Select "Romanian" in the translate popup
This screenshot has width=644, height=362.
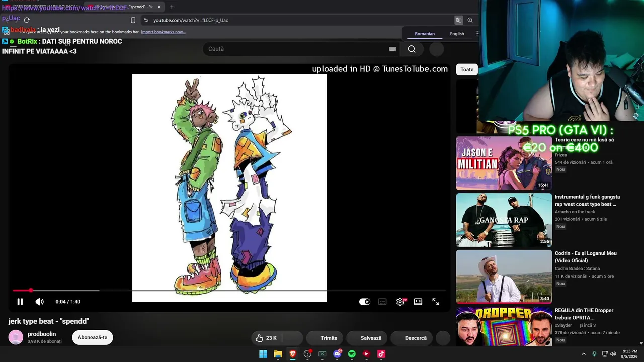(425, 34)
